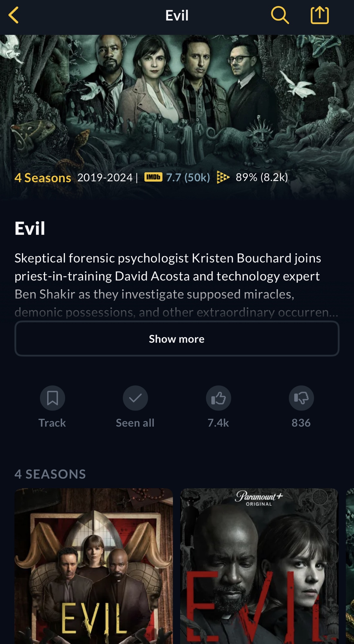Viewport: 354px width, 644px height.
Task: Open search with magnifier icon
Action: 280,15
